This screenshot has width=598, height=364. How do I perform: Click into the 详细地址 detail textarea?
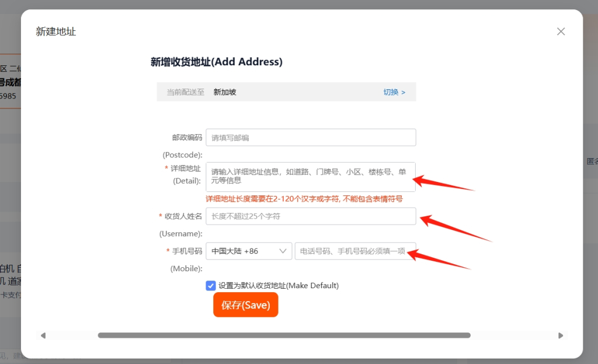click(x=311, y=177)
